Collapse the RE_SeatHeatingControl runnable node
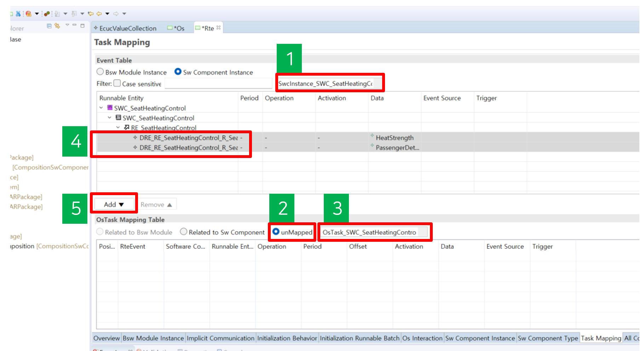644x351 pixels. click(118, 128)
